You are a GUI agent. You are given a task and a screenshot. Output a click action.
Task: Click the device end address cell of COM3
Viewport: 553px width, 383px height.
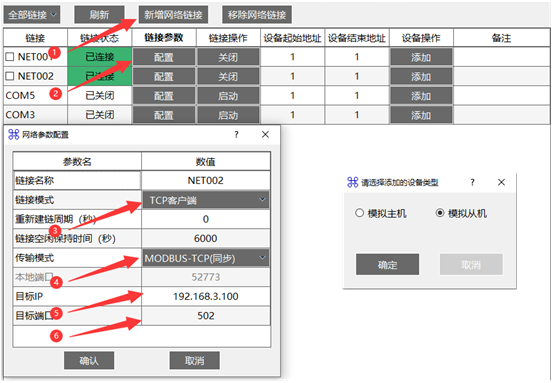[357, 115]
